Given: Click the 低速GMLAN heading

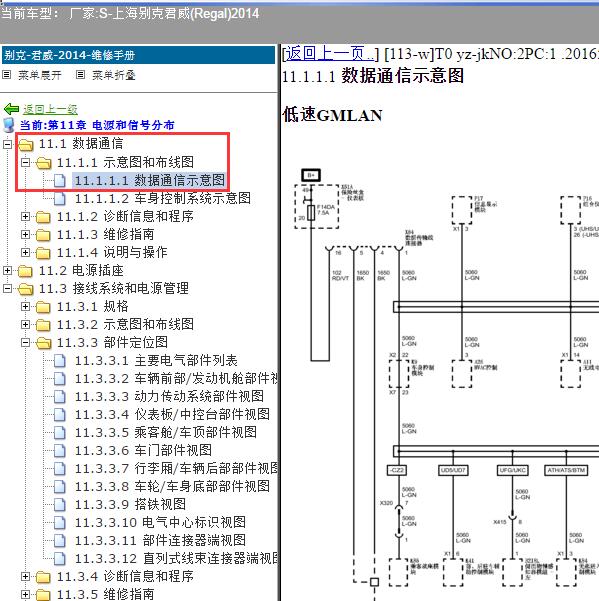Looking at the screenshot, I should point(332,115).
